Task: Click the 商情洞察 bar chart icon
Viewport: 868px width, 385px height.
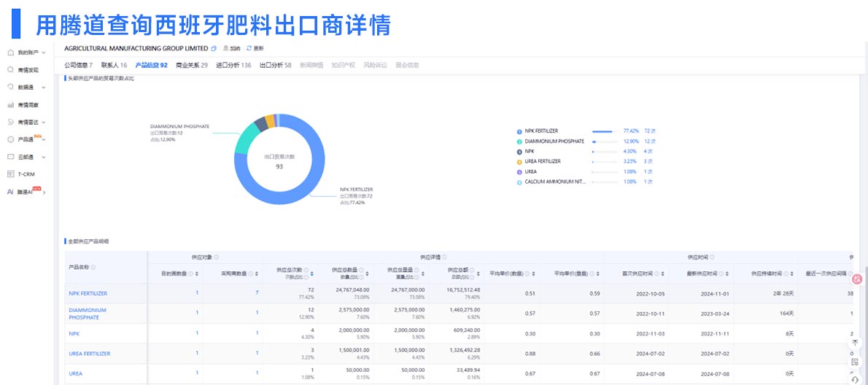Action: pyautogui.click(x=10, y=104)
